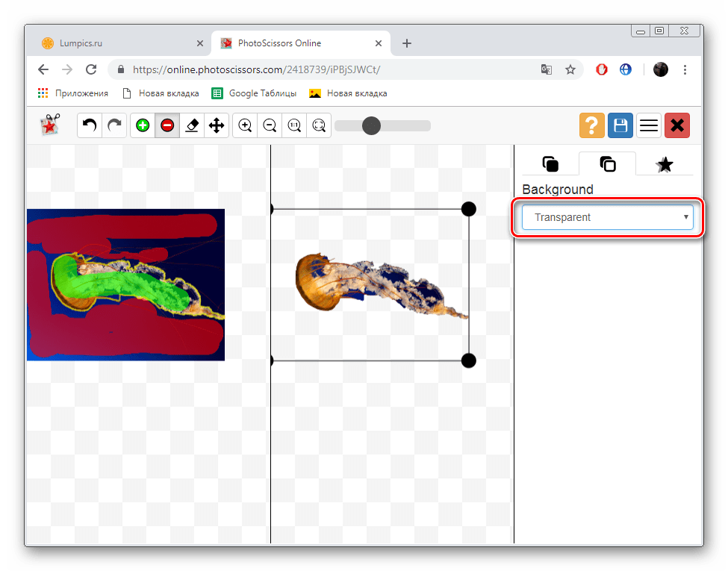Reset zoom to 1:1 actual size
728x571 pixels.
(295, 125)
